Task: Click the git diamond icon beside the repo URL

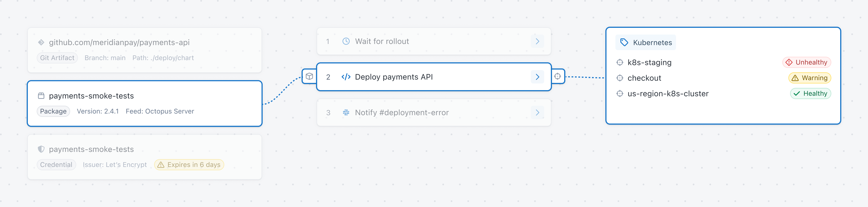Action: [41, 42]
